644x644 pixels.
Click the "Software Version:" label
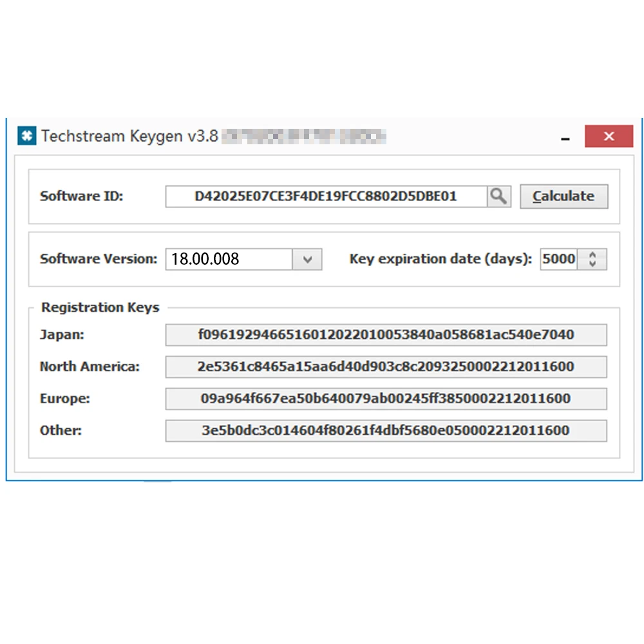(x=99, y=259)
